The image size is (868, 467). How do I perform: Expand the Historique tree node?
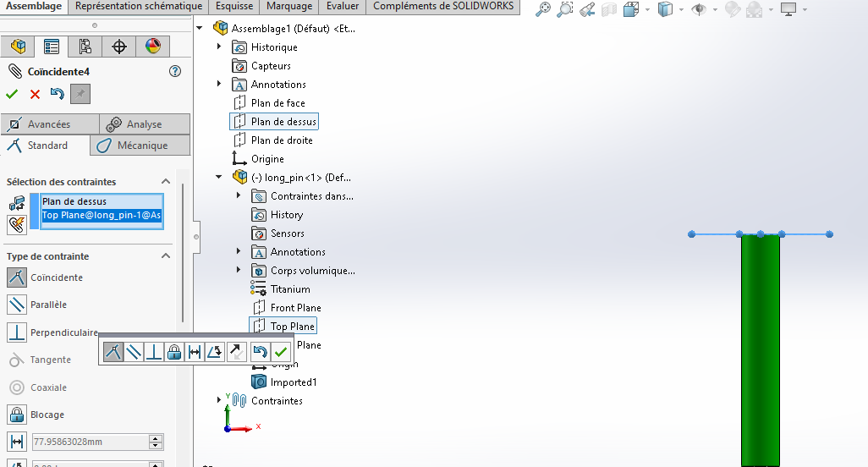tap(219, 47)
